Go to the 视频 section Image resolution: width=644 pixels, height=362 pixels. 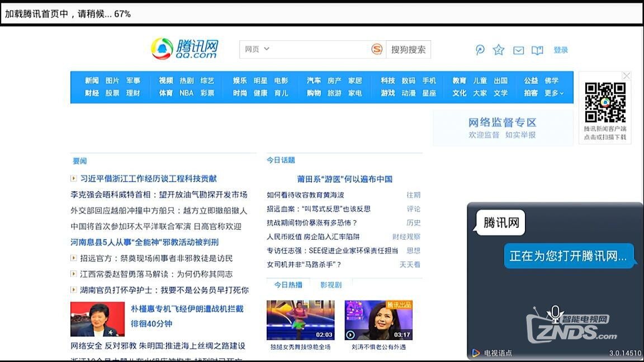tap(166, 80)
